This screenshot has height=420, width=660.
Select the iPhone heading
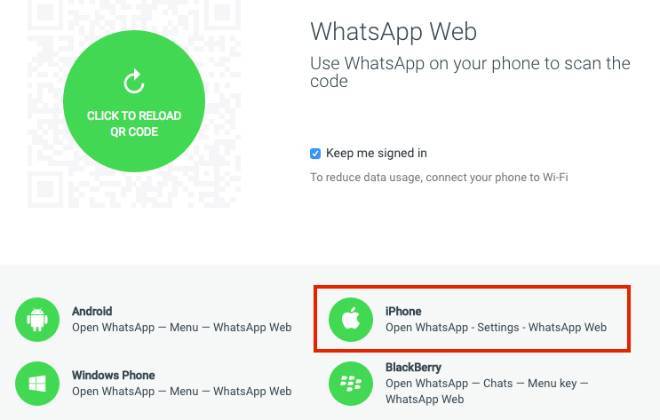click(x=403, y=311)
